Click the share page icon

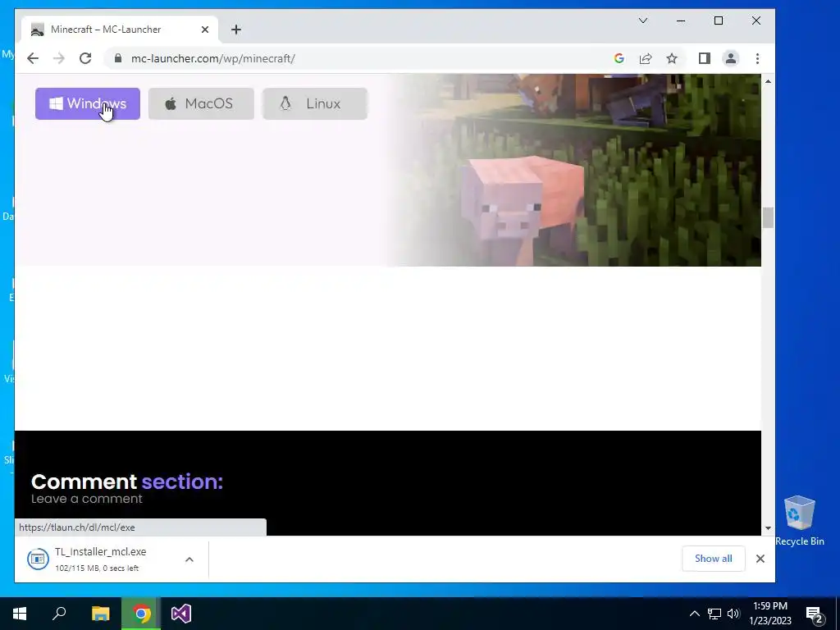(646, 58)
